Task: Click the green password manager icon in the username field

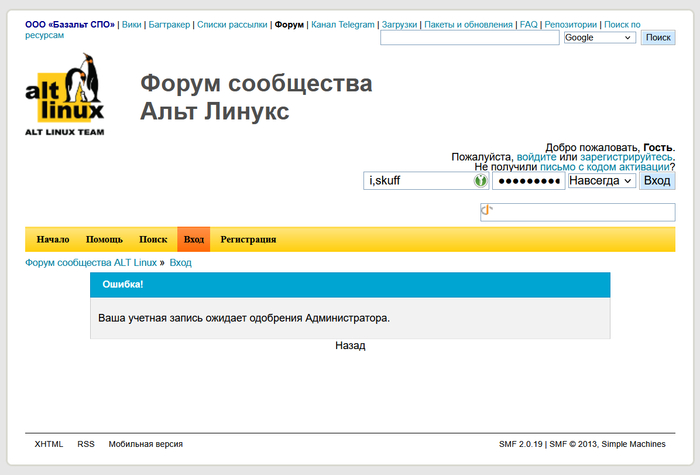Action: [x=479, y=181]
